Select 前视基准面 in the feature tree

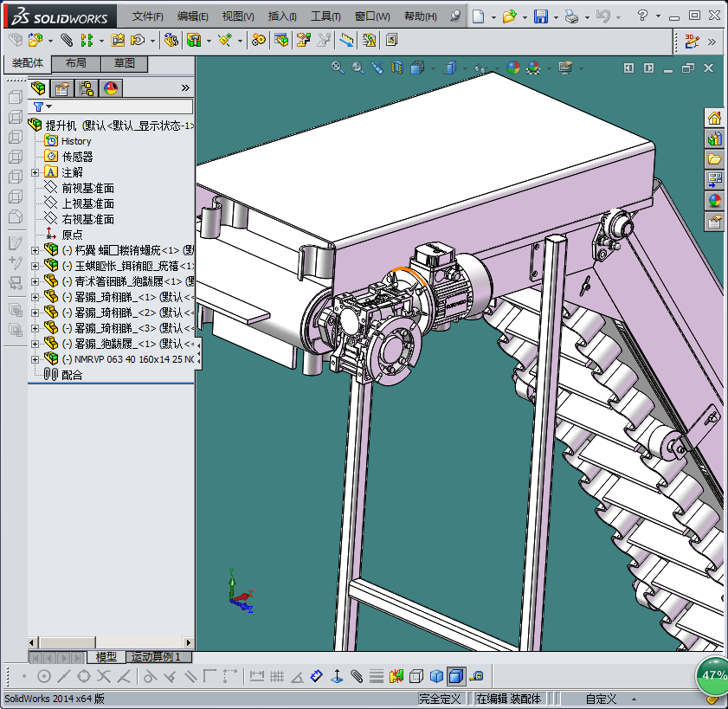click(x=87, y=188)
